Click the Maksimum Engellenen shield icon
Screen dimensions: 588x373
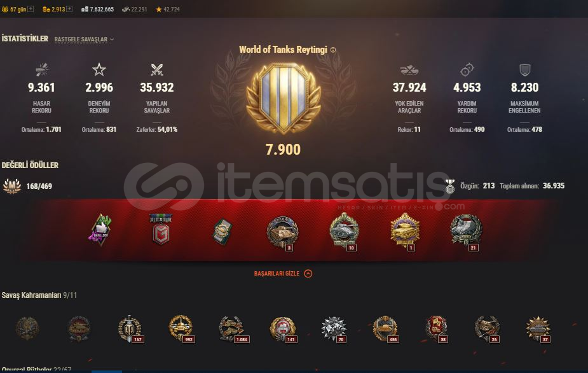coord(524,70)
